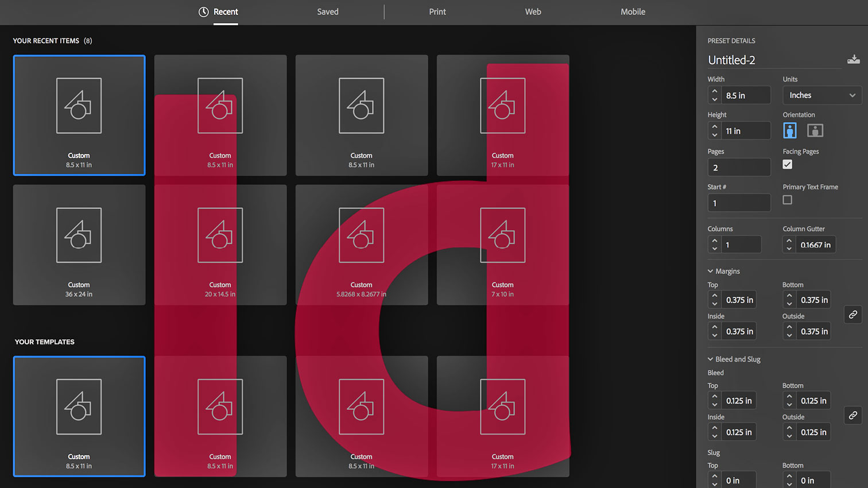Increase Width with the up arrow
The width and height of the screenshot is (868, 488).
click(715, 91)
